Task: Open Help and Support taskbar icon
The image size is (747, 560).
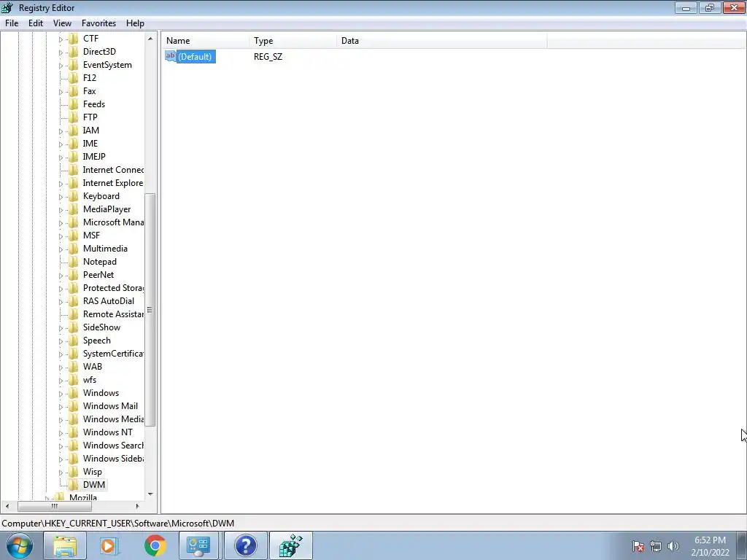Action: 245,545
